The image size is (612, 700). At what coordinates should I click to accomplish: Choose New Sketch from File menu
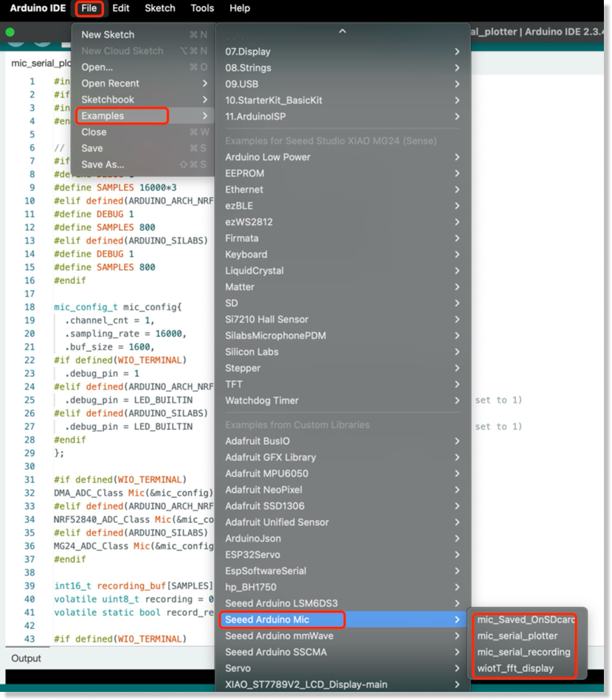point(143,35)
